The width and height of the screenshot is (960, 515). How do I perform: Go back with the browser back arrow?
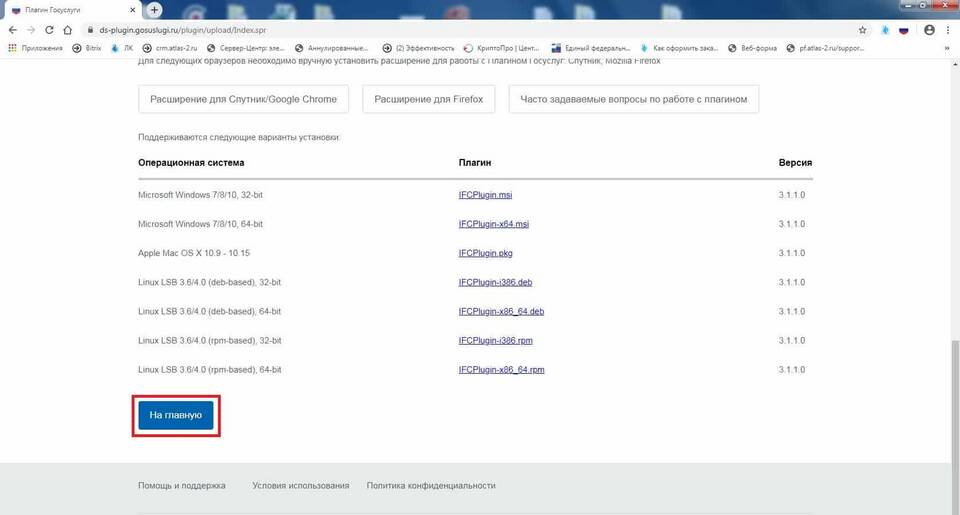[13, 30]
